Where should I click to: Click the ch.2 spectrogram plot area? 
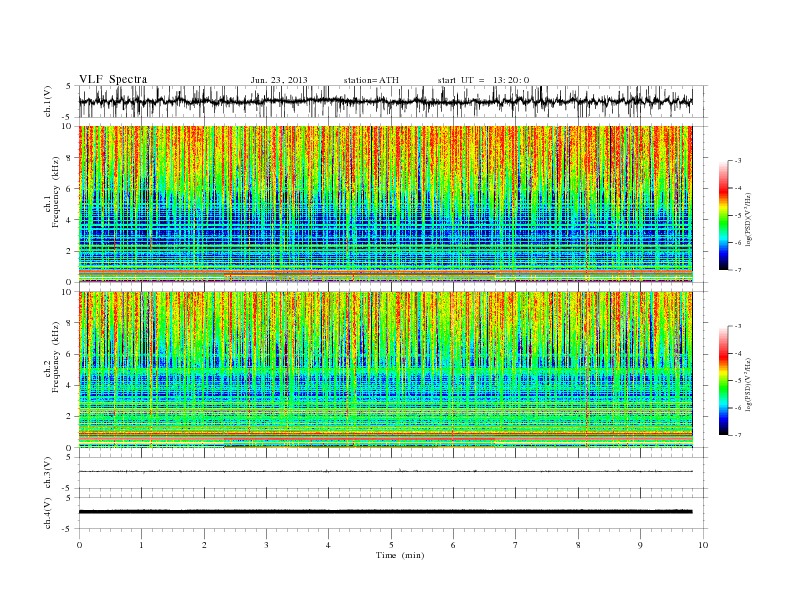pyautogui.click(x=385, y=370)
